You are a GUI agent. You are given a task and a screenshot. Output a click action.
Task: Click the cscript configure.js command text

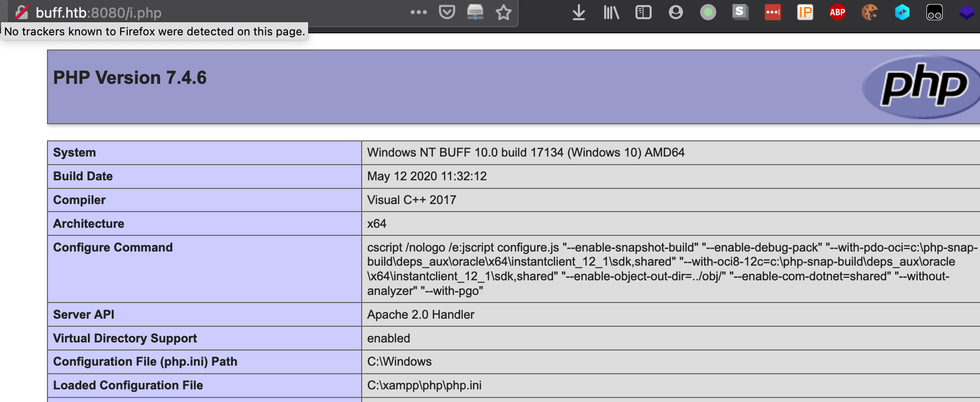(672, 269)
